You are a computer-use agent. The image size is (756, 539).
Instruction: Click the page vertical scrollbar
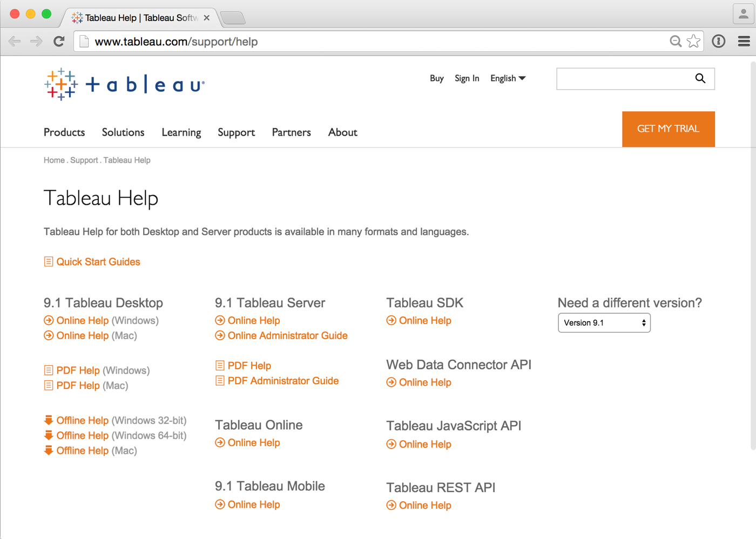(x=753, y=255)
